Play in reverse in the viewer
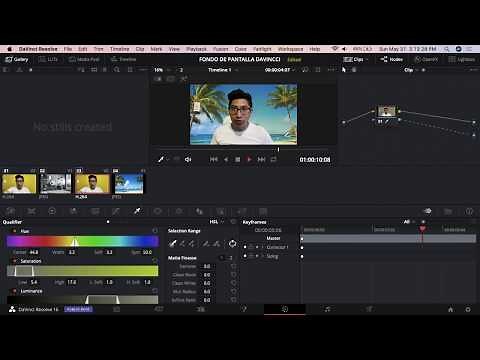The image size is (480, 360). coord(226,159)
